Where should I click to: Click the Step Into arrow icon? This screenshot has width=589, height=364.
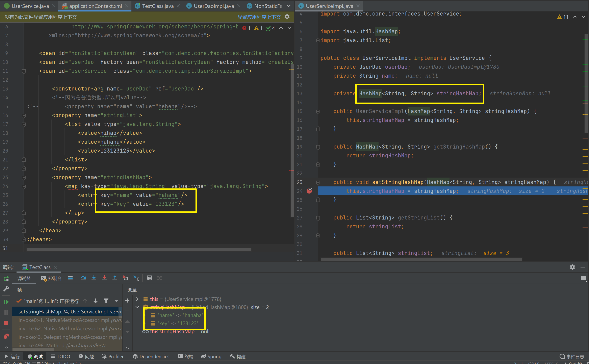94,278
